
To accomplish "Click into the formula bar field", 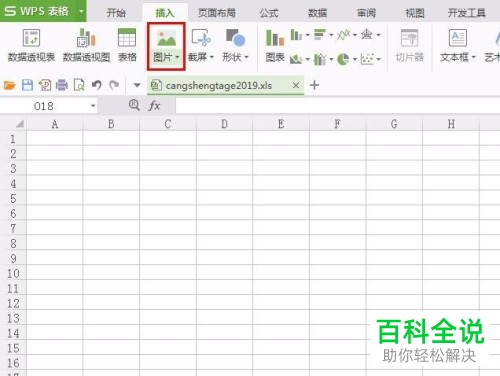I will click(x=337, y=106).
